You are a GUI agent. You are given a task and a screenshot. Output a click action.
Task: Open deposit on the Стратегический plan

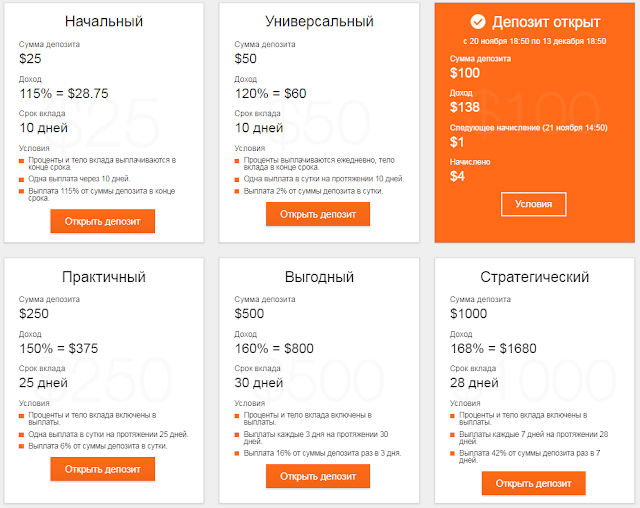click(x=533, y=483)
